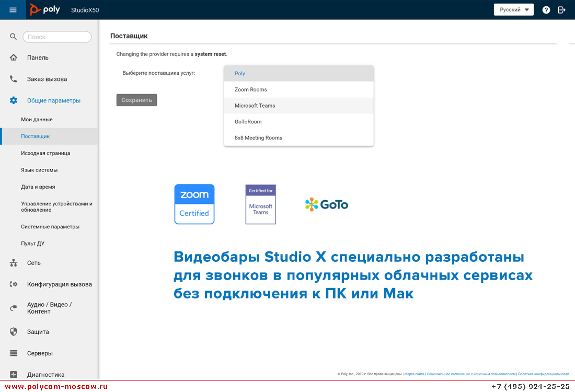Viewport: 575px width, 392px height.
Task: Open Карта сайта footer link
Action: point(415,374)
